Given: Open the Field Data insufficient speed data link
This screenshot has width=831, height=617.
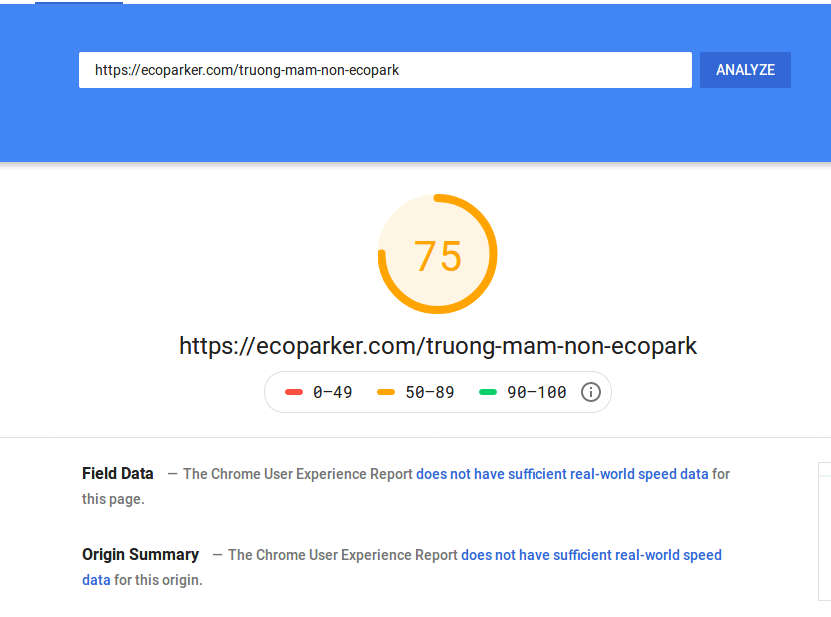Looking at the screenshot, I should click(x=562, y=474).
